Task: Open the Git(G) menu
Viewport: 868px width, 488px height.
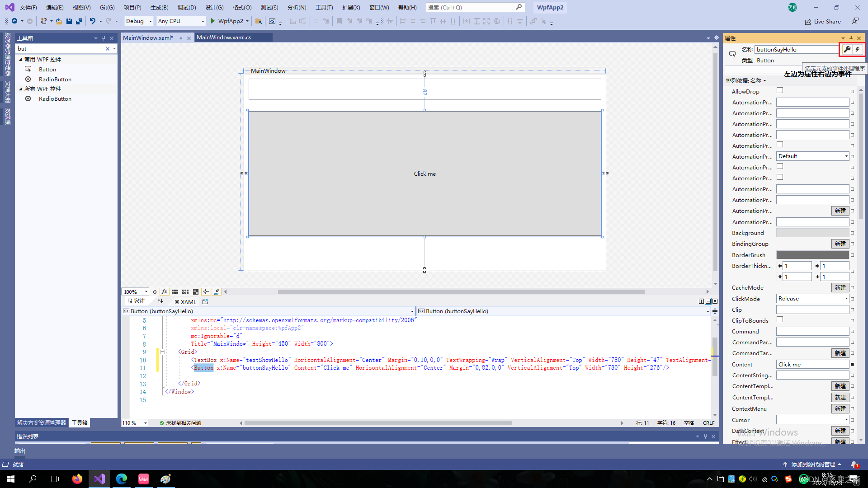Action: (107, 7)
